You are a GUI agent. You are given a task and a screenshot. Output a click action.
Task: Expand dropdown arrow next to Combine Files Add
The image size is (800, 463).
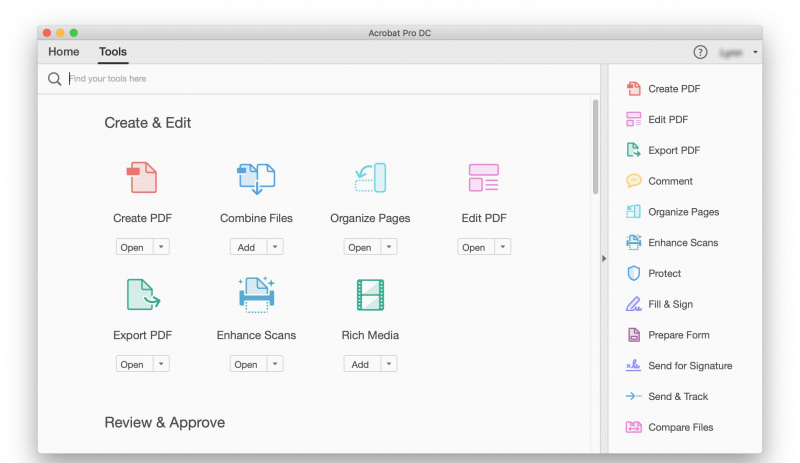tap(275, 247)
